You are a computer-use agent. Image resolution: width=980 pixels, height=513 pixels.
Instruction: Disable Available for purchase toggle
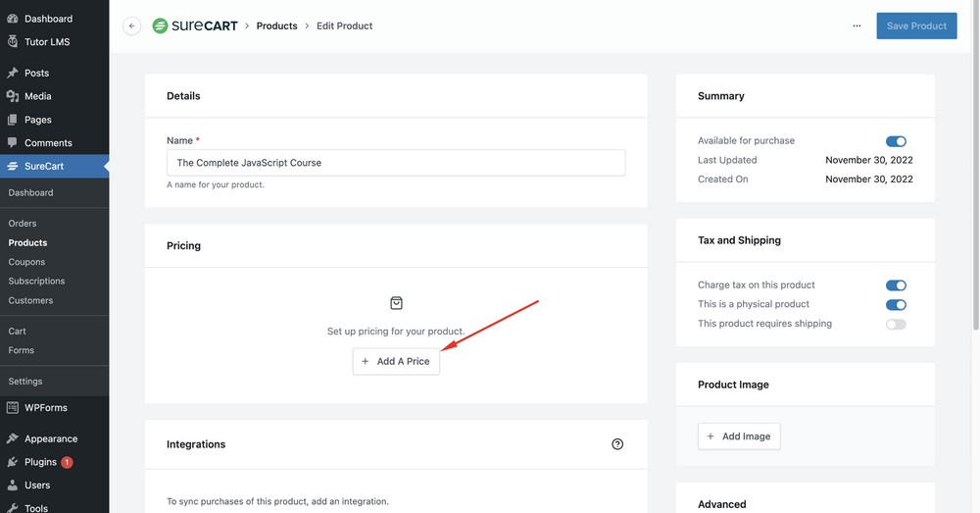896,141
